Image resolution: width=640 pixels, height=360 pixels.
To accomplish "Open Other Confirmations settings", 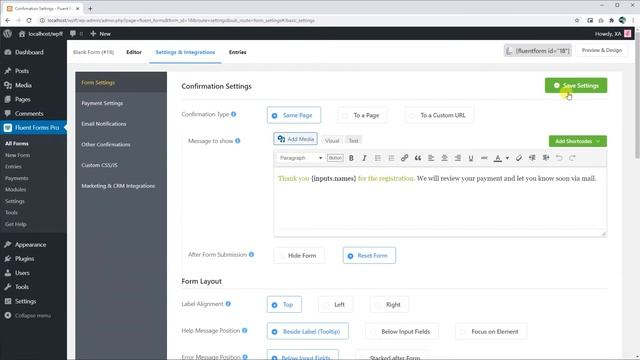I will [x=121, y=144].
